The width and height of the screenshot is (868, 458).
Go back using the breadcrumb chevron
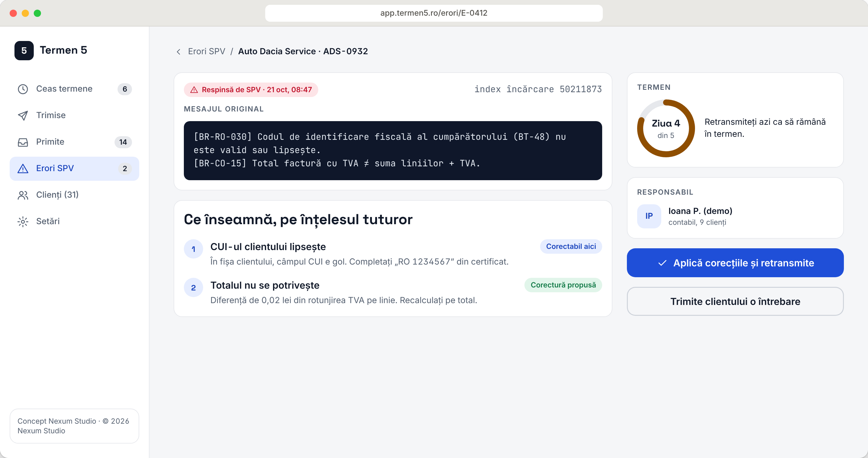[x=179, y=52]
